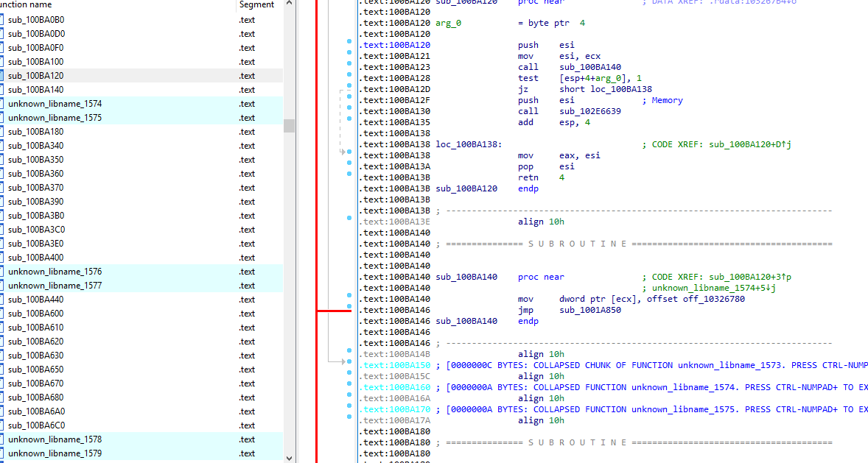The image size is (868, 463).
Task: Follow call target sub_102E6639
Action: tap(590, 112)
